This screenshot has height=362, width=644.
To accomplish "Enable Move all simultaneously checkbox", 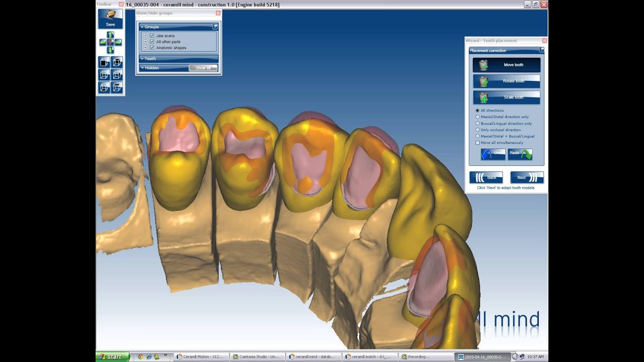I will pos(477,143).
